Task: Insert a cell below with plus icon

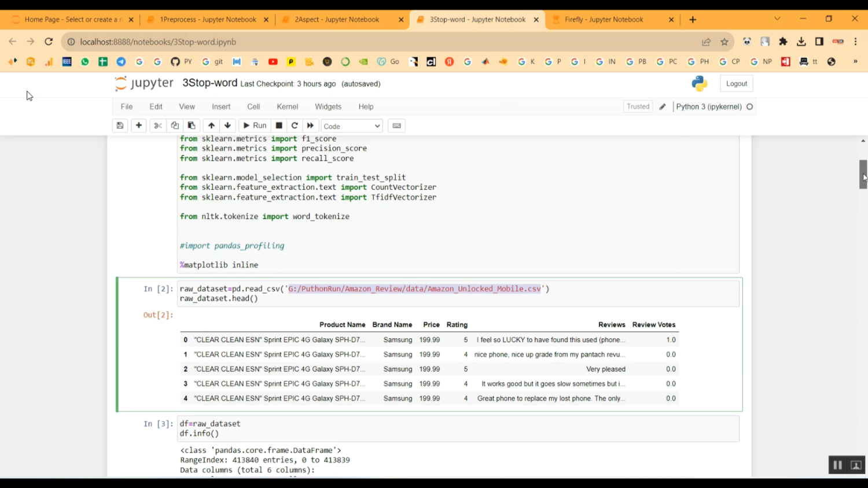Action: 139,125
